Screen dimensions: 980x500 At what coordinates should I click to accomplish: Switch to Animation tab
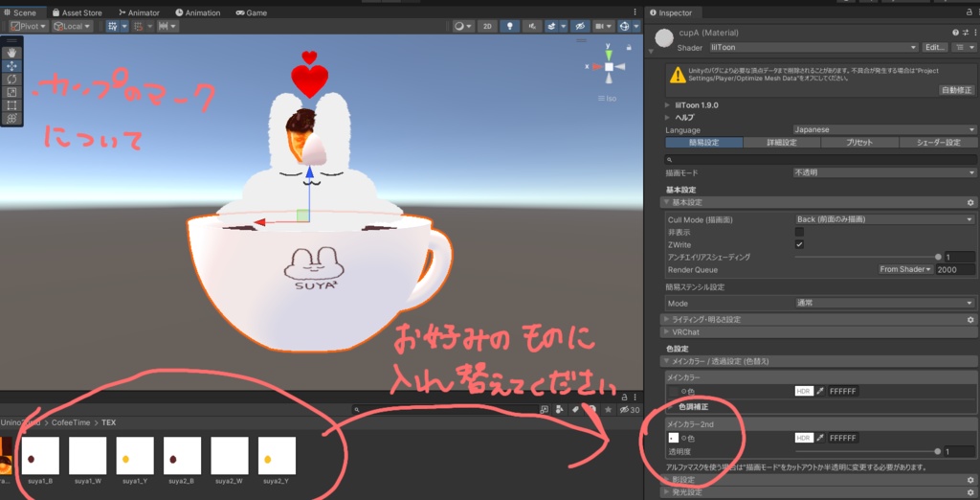click(x=197, y=12)
